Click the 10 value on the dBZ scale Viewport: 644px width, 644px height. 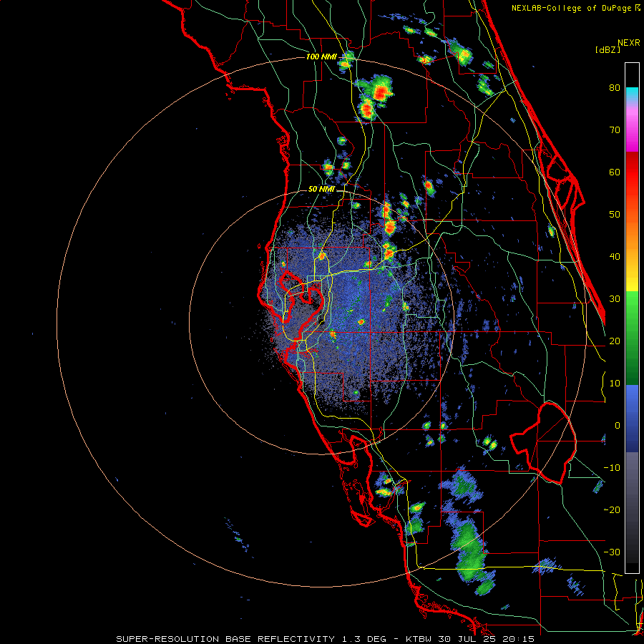[615, 384]
